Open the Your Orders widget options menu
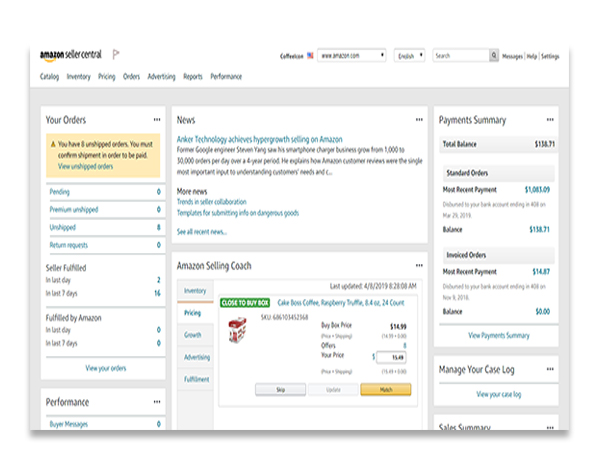Viewport: 600px width, 460px height. pyautogui.click(x=156, y=120)
